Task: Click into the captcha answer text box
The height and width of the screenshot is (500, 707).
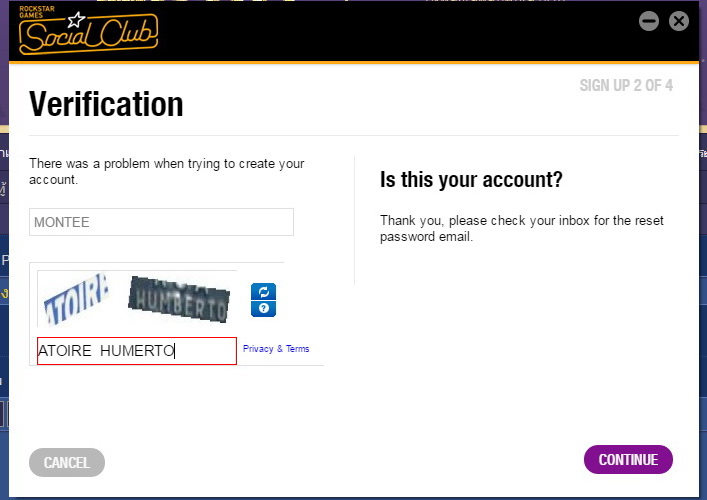Action: [137, 351]
